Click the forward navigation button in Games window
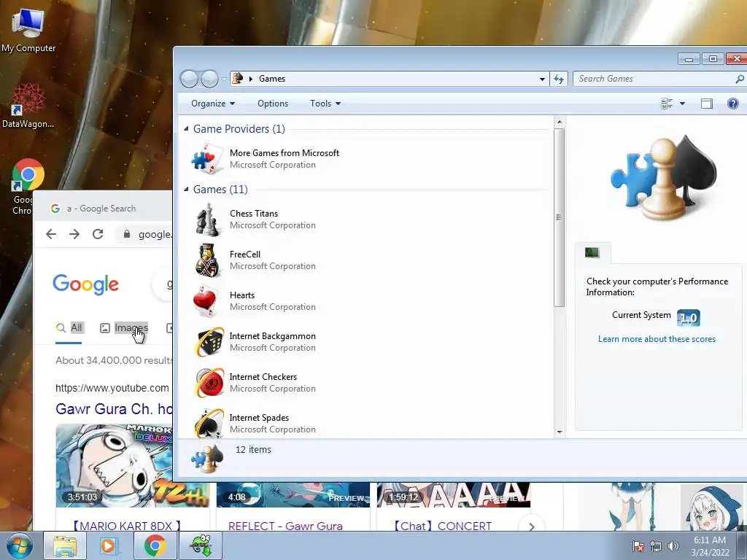Screen dimensions: 747x560 tap(209, 79)
